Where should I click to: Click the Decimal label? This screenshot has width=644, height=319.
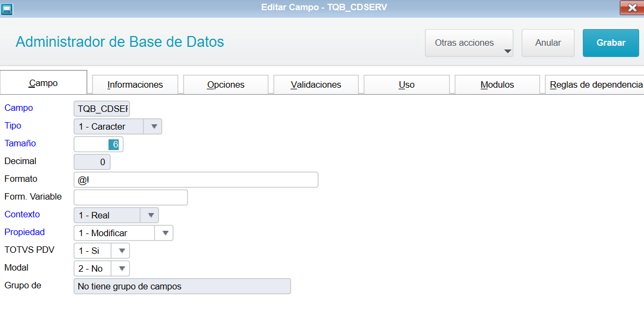pyautogui.click(x=20, y=161)
